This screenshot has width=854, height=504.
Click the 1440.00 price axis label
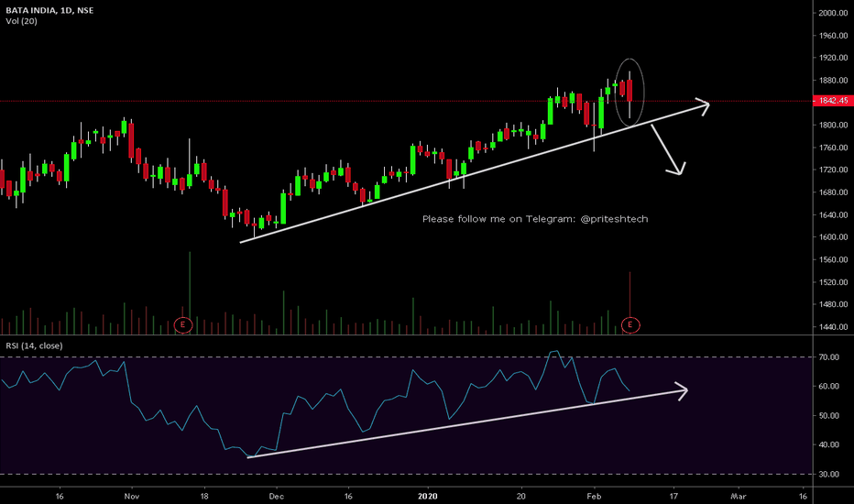click(x=833, y=327)
